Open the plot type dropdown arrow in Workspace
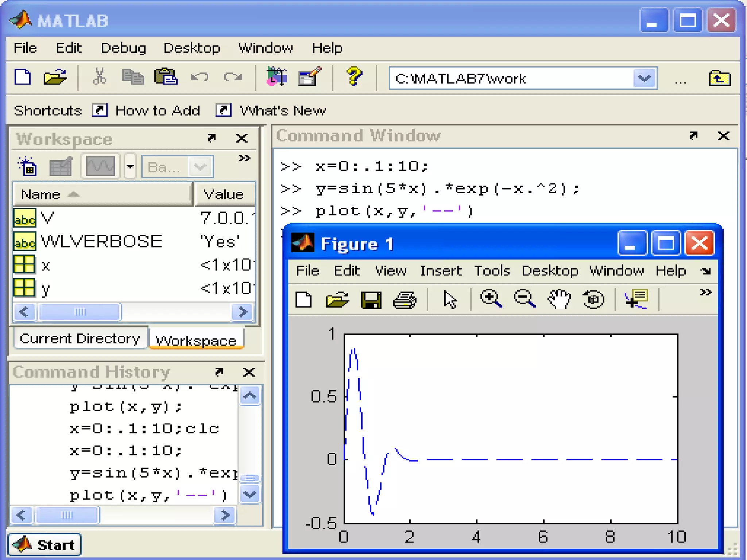This screenshot has width=747, height=560. coord(130,167)
